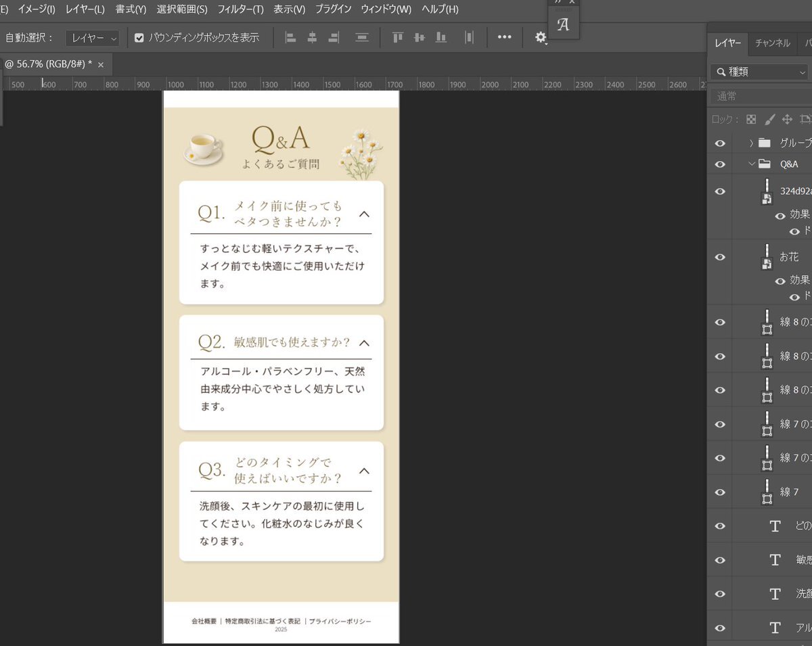Open the 書式(Y) menu
812x646 pixels.
point(131,9)
